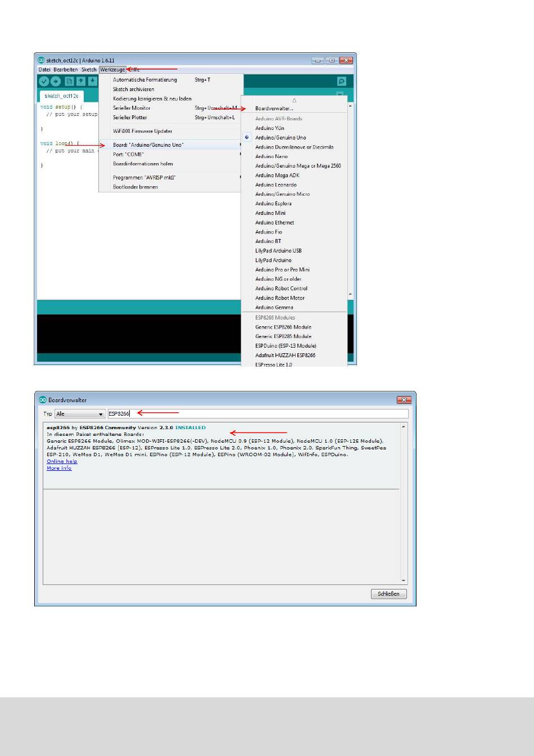534x756 pixels.
Task: Open the Datei menu
Action: [x=44, y=70]
